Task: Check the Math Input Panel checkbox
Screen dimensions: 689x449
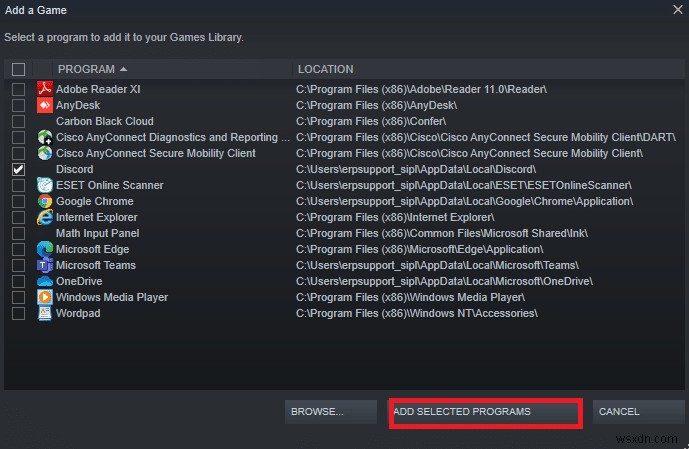Action: click(x=18, y=233)
